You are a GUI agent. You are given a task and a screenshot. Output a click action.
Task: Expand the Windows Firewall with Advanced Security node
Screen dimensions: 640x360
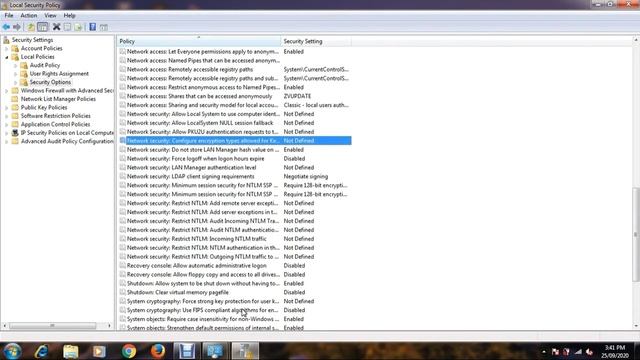[7, 91]
